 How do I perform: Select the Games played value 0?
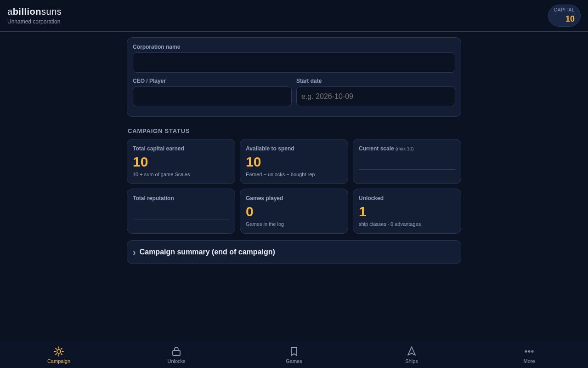[250, 212]
